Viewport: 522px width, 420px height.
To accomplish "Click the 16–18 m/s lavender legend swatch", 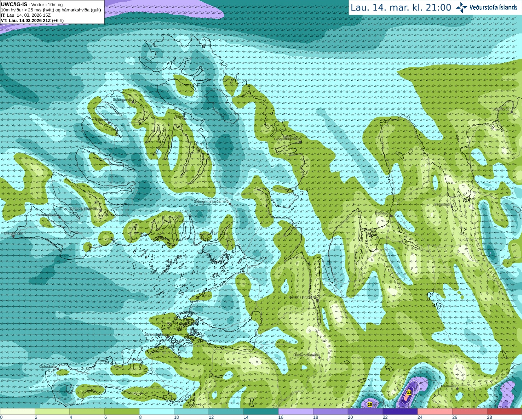I will tap(296, 411).
